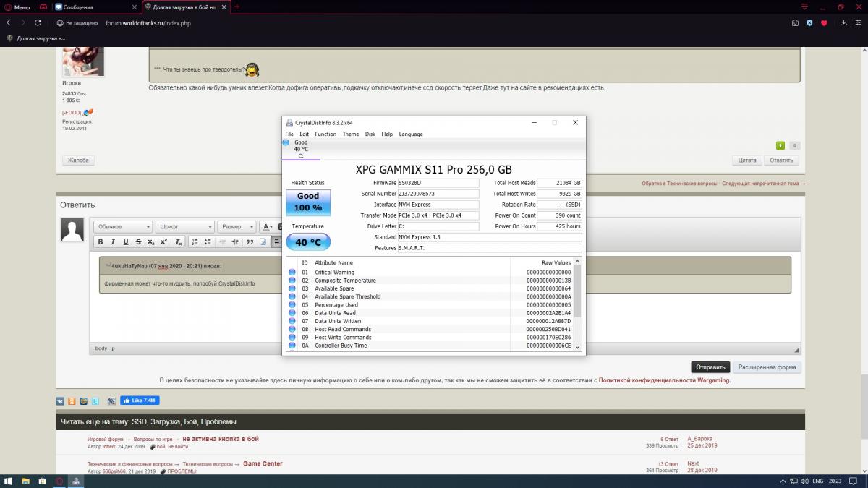Click the SMART attribute list scrollbar
This screenshot has width=868, height=488.
pos(577,304)
